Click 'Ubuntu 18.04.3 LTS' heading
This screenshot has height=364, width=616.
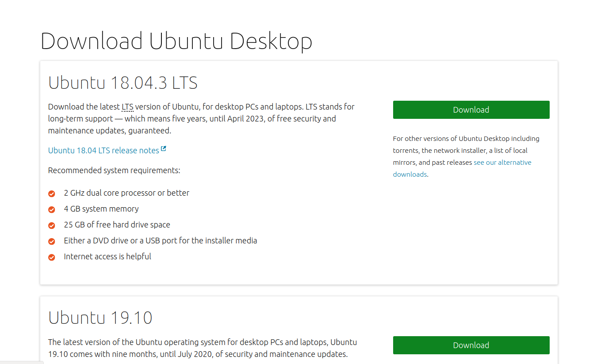coord(123,83)
